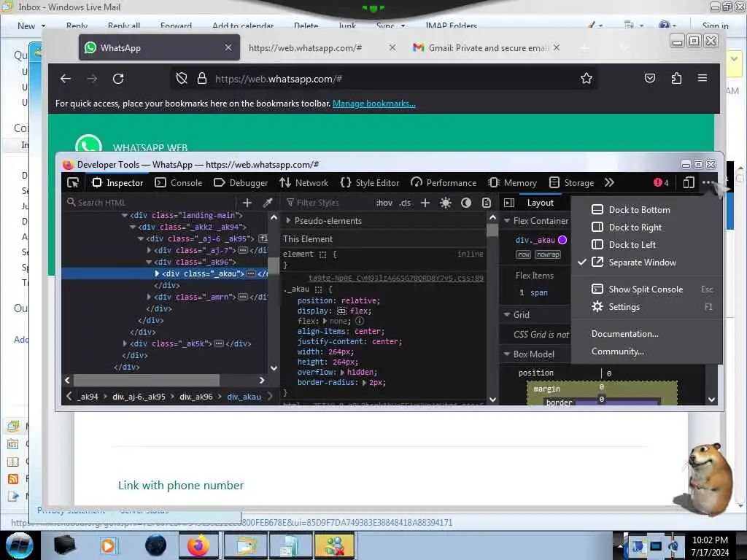Expand the div class _akau node
Image resolution: width=747 pixels, height=560 pixels.
coord(157,273)
